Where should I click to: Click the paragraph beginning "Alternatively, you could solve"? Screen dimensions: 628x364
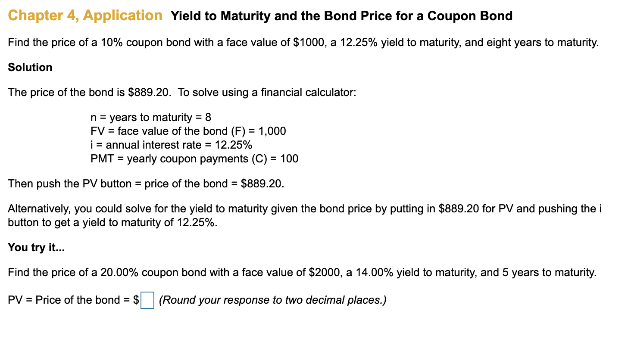[x=305, y=215]
